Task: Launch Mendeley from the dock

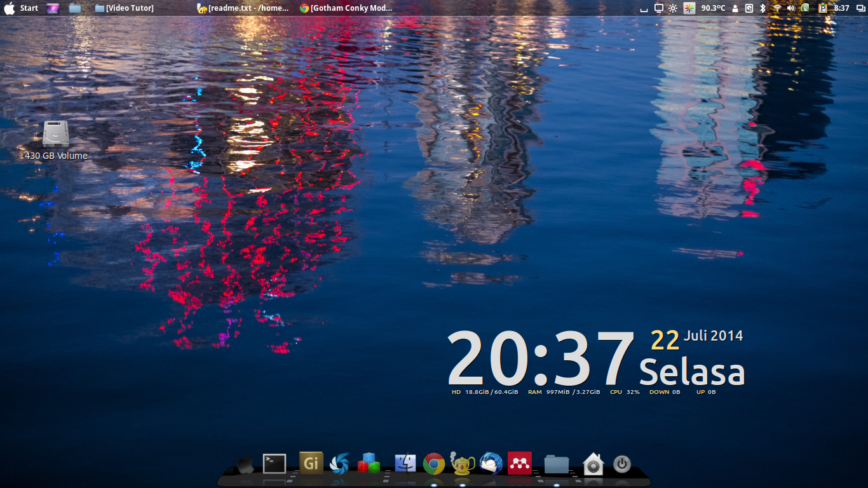Action: (520, 463)
